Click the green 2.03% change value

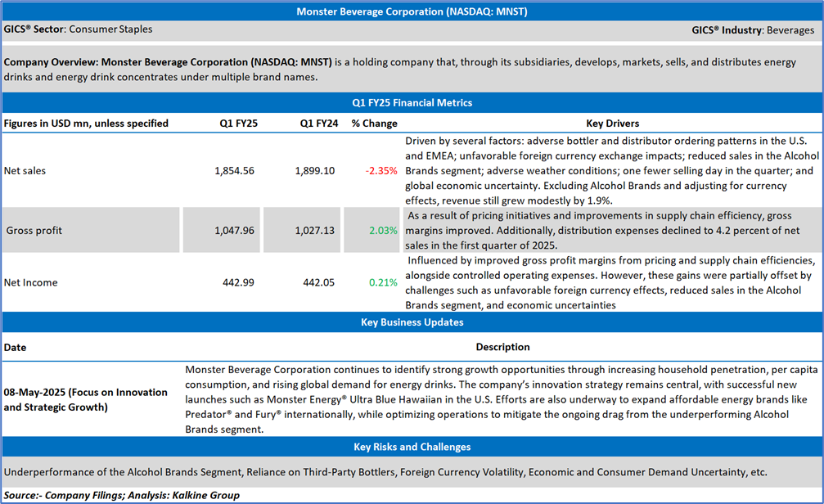383,231
